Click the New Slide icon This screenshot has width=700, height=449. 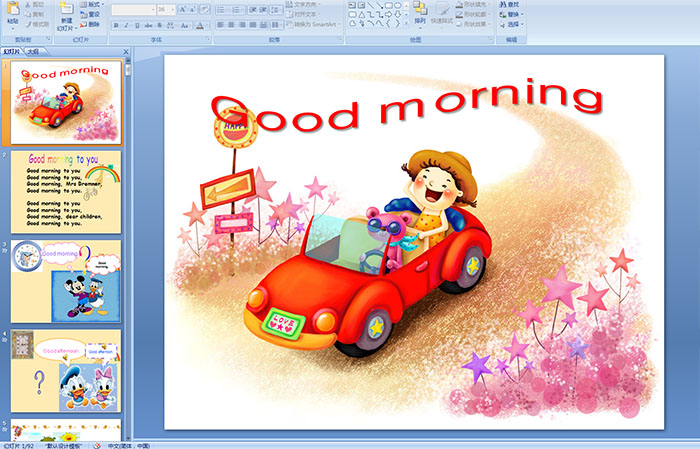(x=67, y=8)
